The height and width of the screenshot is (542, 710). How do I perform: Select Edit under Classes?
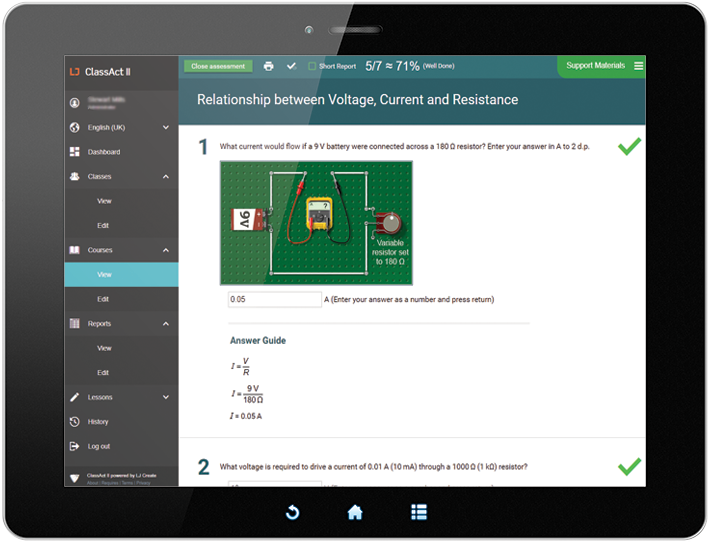click(x=103, y=225)
